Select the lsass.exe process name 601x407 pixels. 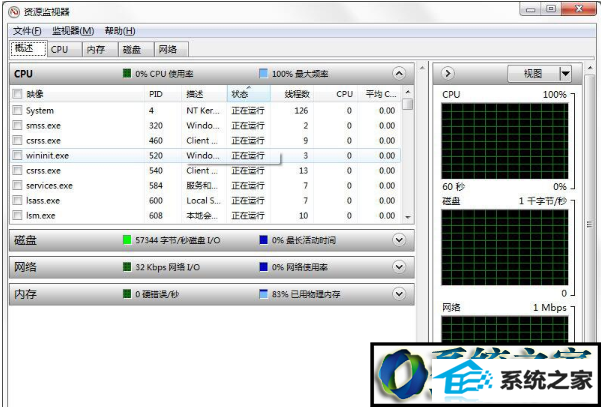click(43, 201)
